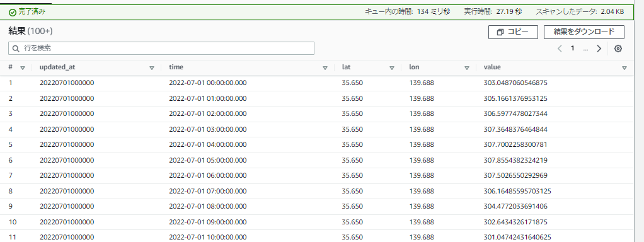
Task: Click the value column header
Action: (492, 67)
